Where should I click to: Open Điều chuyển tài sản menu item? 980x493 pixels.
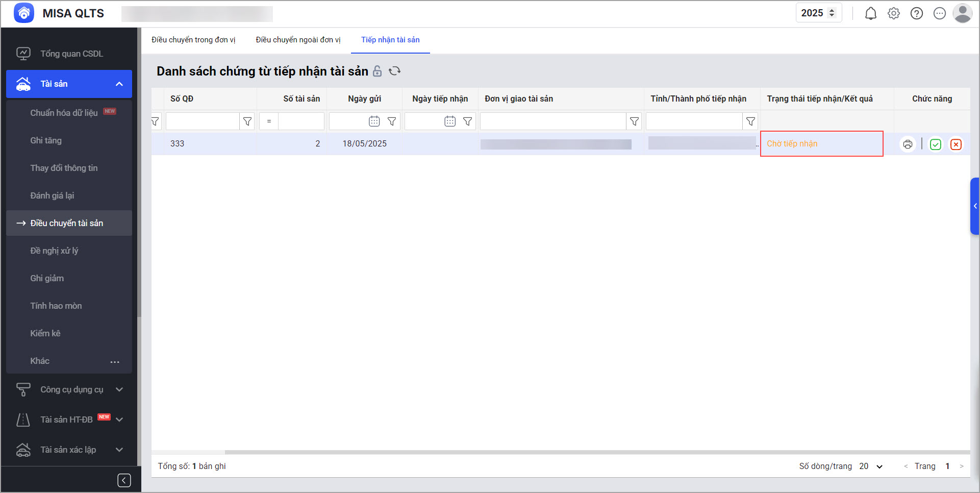[69, 223]
